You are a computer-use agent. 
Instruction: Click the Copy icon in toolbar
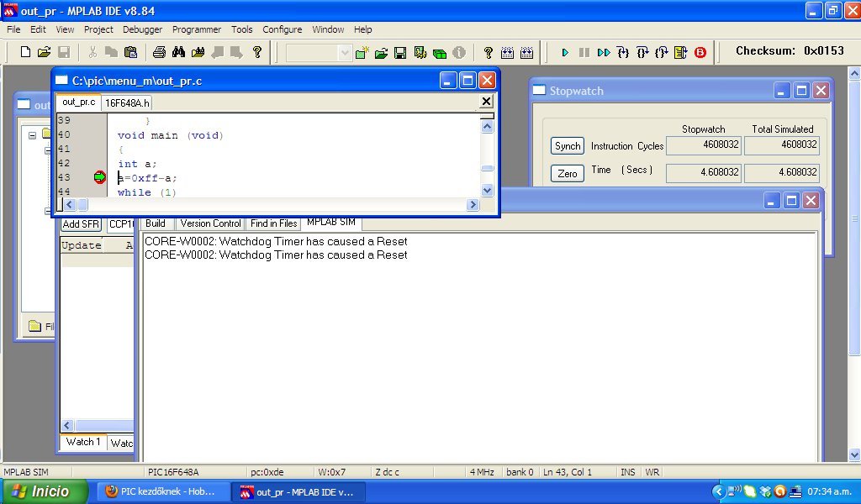pos(112,52)
